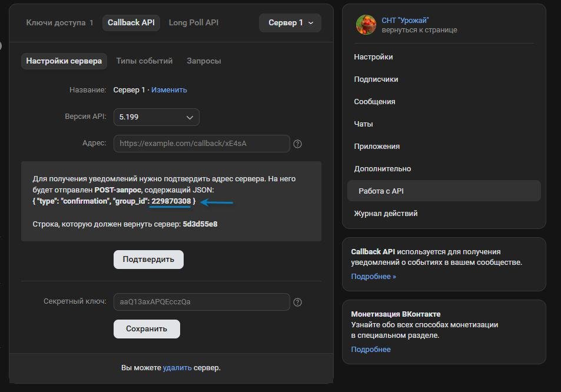Screen dimensions: 561x392
Task: Go to the Запросы tab
Action: (204, 61)
